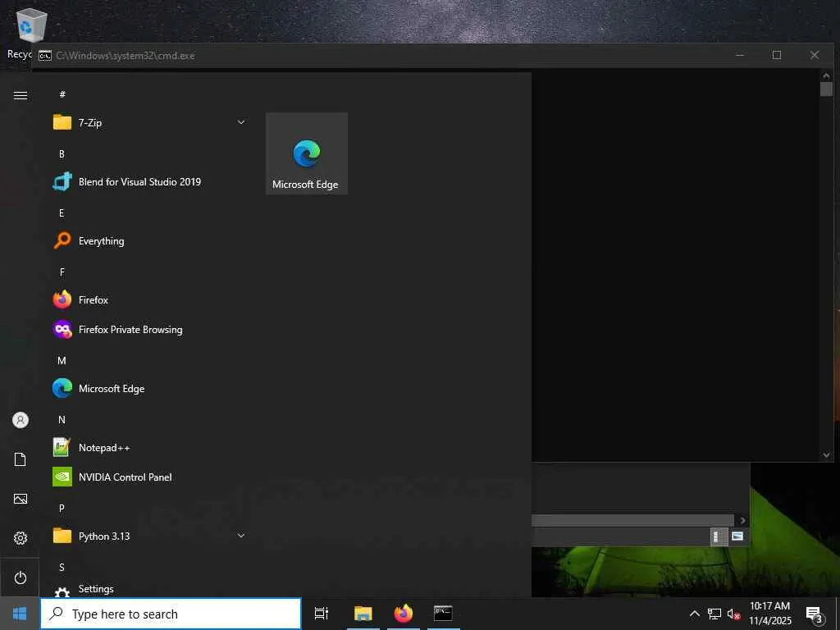Open the user account icon
This screenshot has width=840, height=630.
21,420
